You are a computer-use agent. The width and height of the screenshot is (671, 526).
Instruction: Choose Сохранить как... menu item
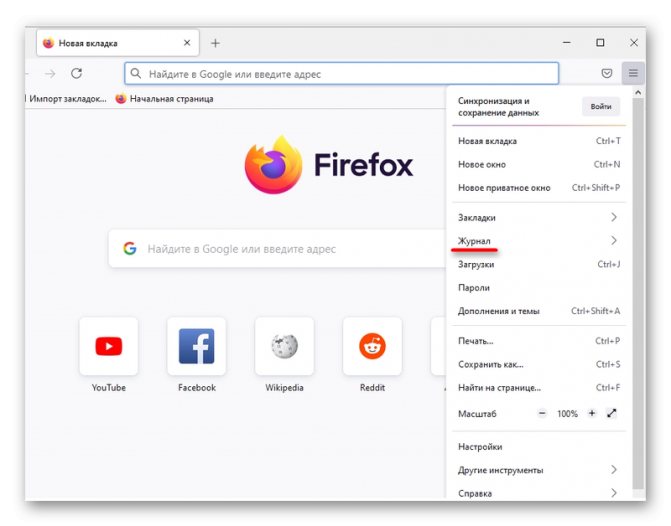tap(539, 364)
